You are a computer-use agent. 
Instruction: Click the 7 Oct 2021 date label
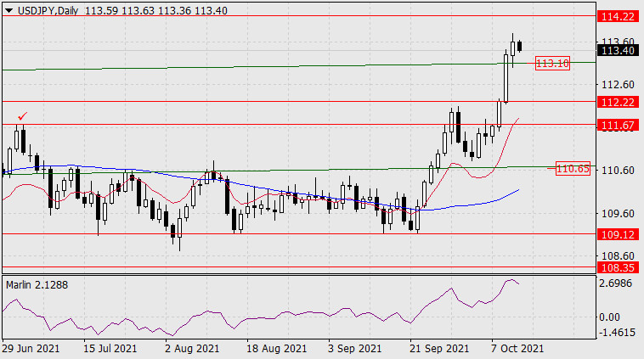(517, 349)
